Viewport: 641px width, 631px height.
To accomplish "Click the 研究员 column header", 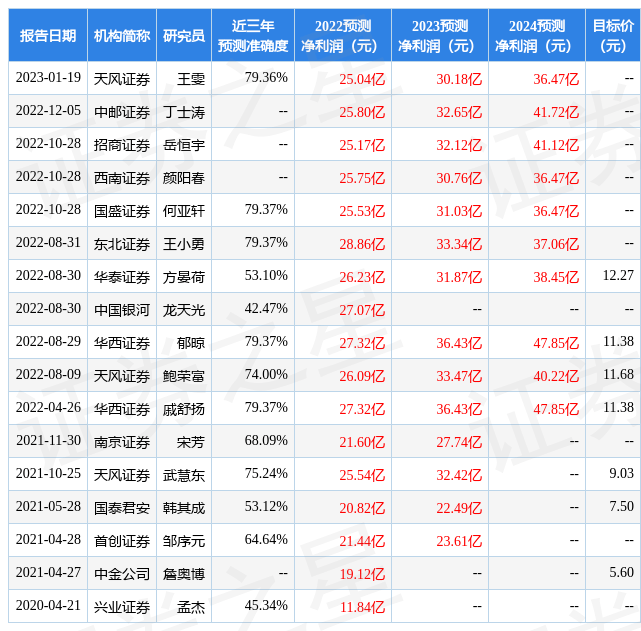I will coord(184,36).
